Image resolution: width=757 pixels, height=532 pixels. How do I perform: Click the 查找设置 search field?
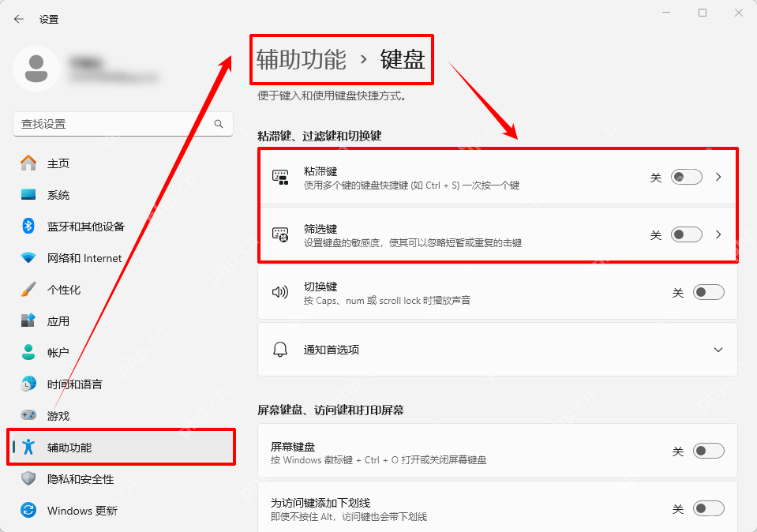pyautogui.click(x=123, y=124)
